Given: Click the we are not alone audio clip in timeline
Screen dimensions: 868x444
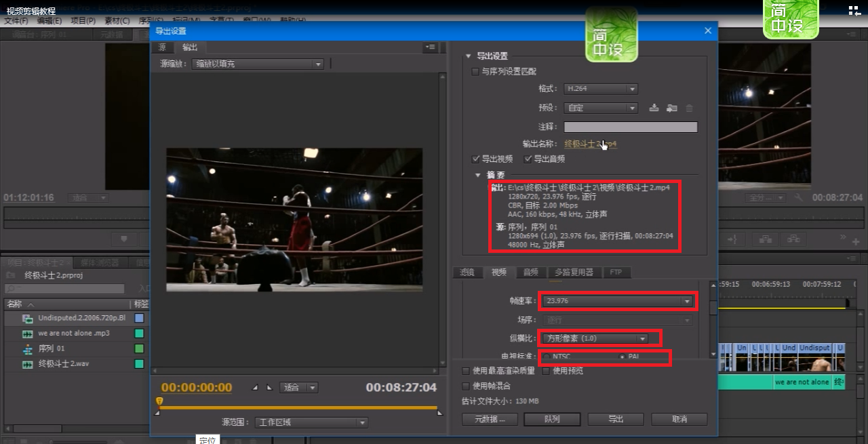Looking at the screenshot, I should pos(802,382).
